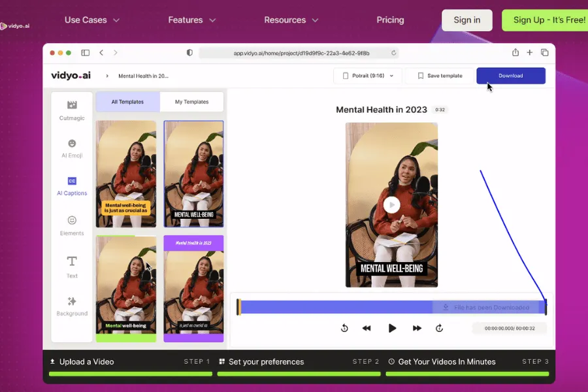Select the AI Captions tool
This screenshot has width=588, height=392.
[x=72, y=186]
